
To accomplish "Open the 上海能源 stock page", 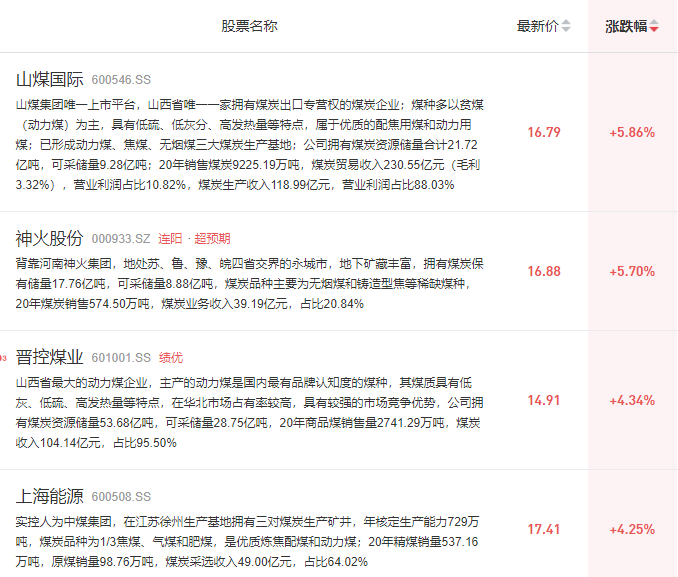I will click(x=49, y=496).
